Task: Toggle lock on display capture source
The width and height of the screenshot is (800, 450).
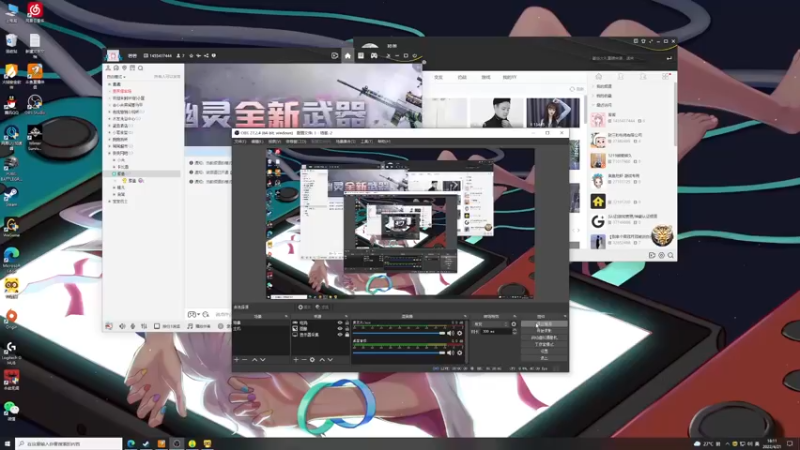Action: tap(347, 335)
